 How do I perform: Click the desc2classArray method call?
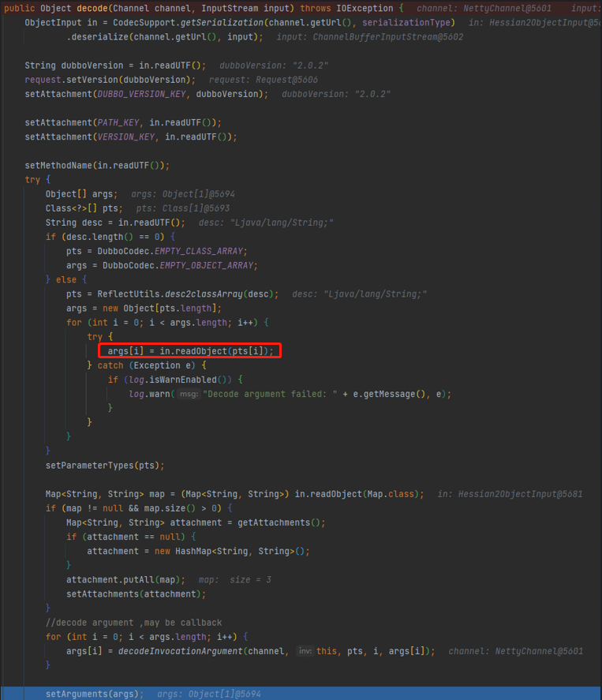[204, 294]
